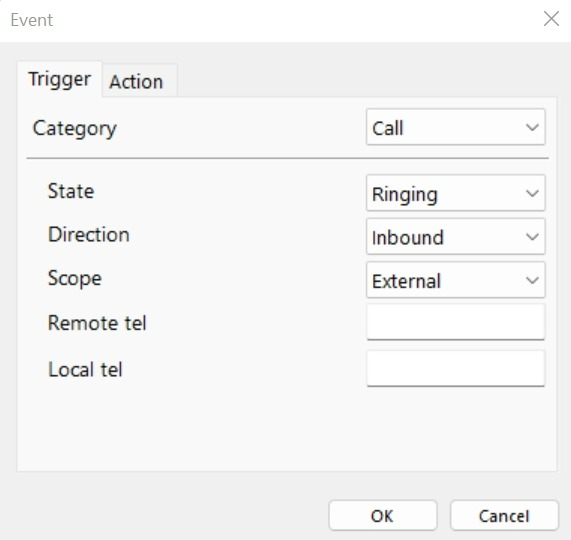Select the Trigger tab
The height and width of the screenshot is (540, 571).
60,79
